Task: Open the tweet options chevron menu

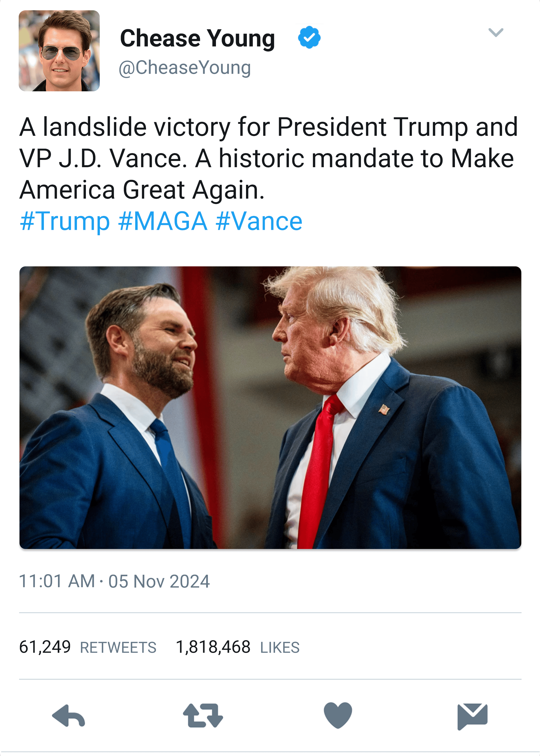Action: (x=496, y=32)
